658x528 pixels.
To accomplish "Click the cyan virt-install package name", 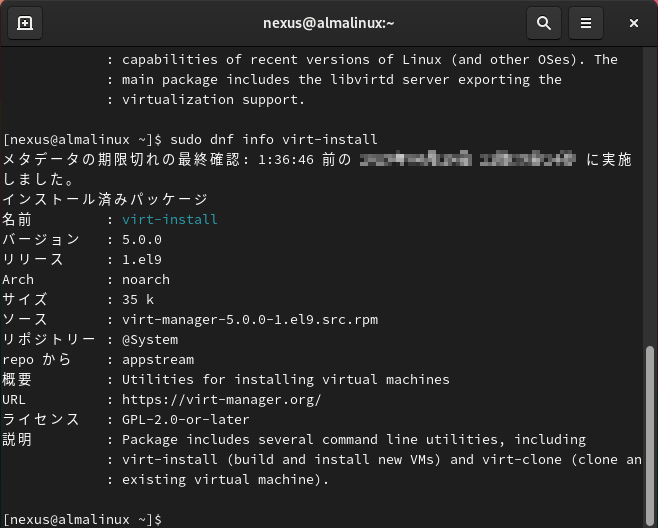I will 169,219.
